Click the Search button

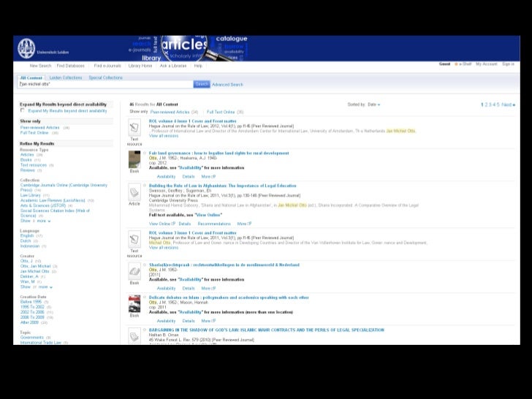tap(202, 84)
